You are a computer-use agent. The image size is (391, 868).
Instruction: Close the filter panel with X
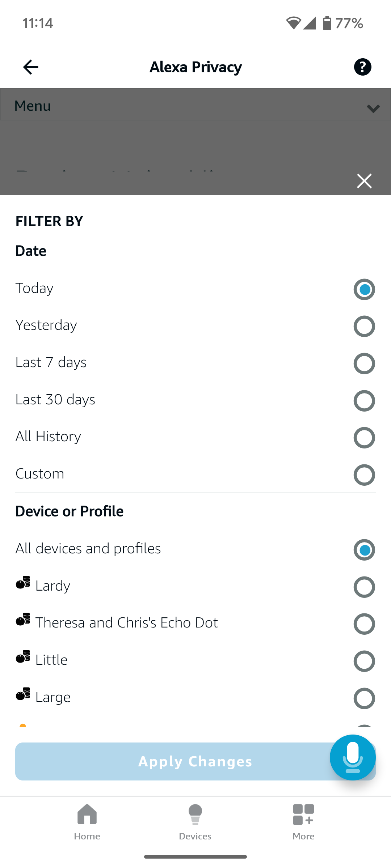point(364,181)
